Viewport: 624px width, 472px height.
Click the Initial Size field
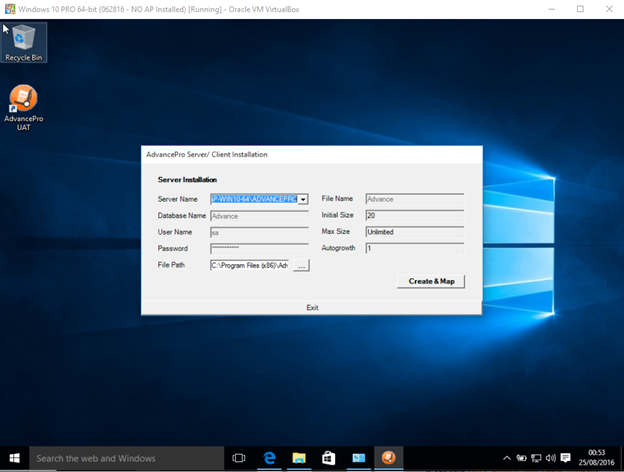[414, 215]
